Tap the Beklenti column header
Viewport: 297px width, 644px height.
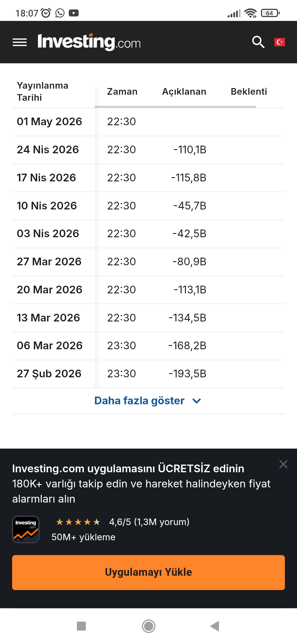[249, 92]
